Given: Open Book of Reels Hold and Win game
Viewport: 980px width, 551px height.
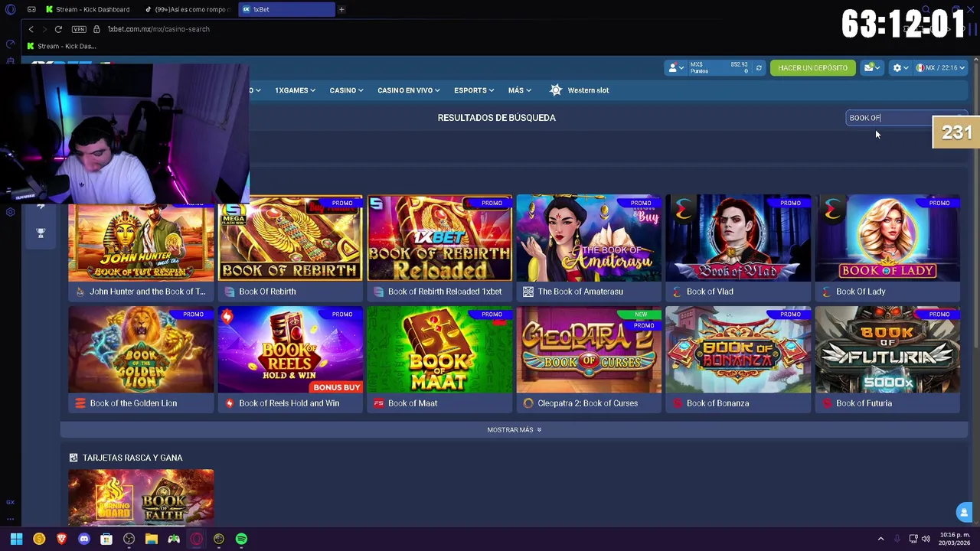Looking at the screenshot, I should click(290, 350).
